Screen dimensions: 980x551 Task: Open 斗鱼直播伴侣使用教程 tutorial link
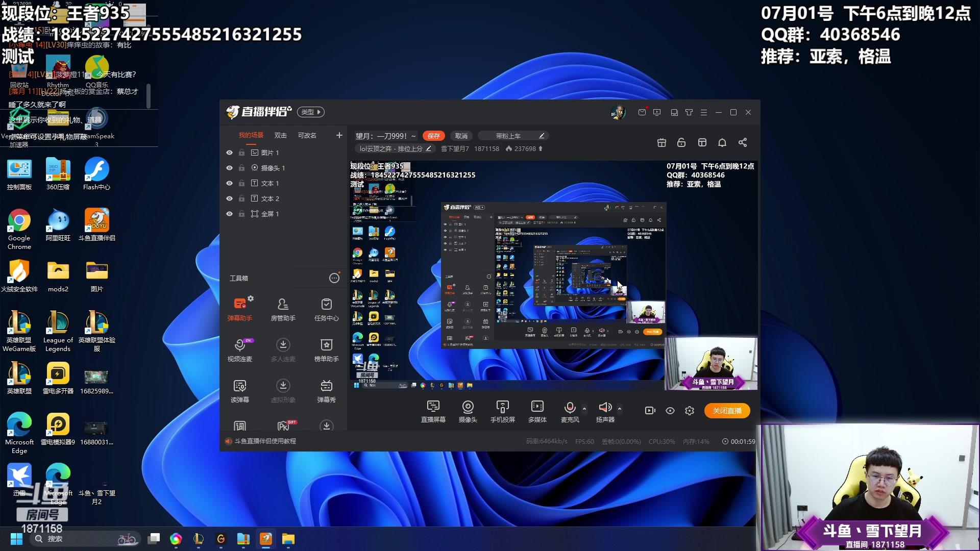coord(265,441)
